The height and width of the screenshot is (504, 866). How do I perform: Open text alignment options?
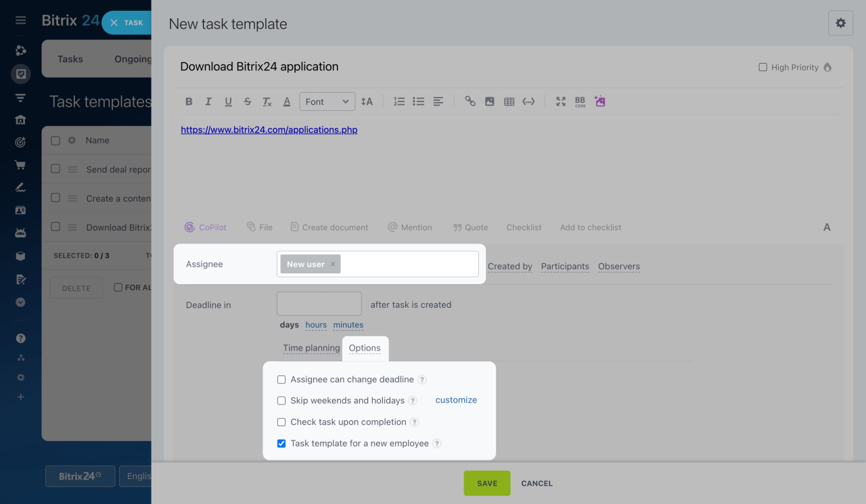[x=438, y=101]
